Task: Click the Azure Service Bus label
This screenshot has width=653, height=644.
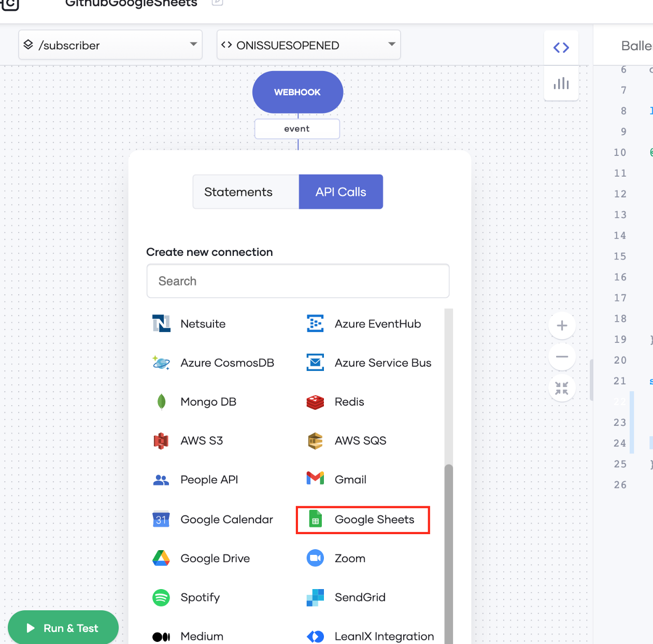Action: tap(383, 363)
